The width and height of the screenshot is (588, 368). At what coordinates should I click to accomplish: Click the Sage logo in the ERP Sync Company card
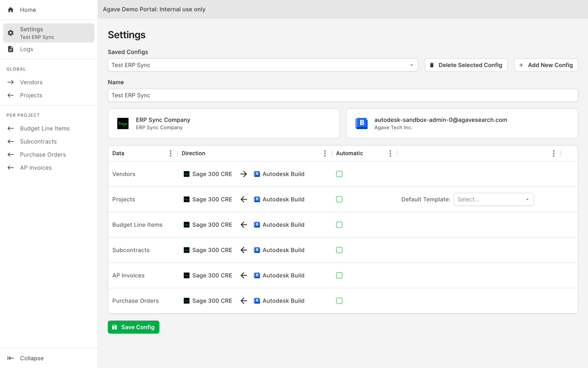[x=123, y=123]
